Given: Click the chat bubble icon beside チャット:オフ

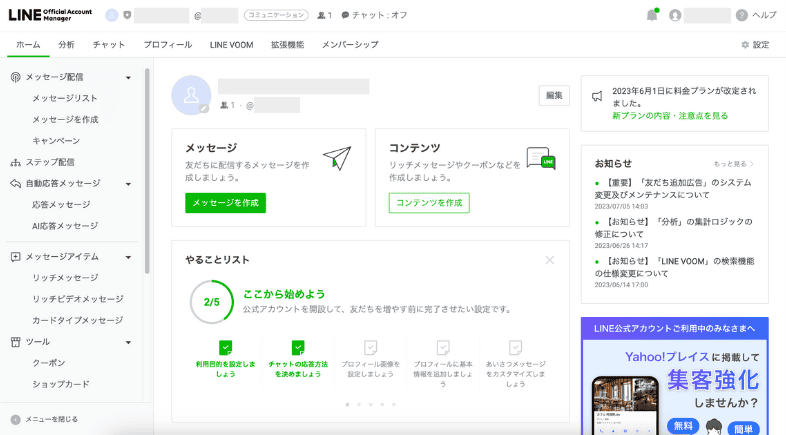Looking at the screenshot, I should coord(345,16).
